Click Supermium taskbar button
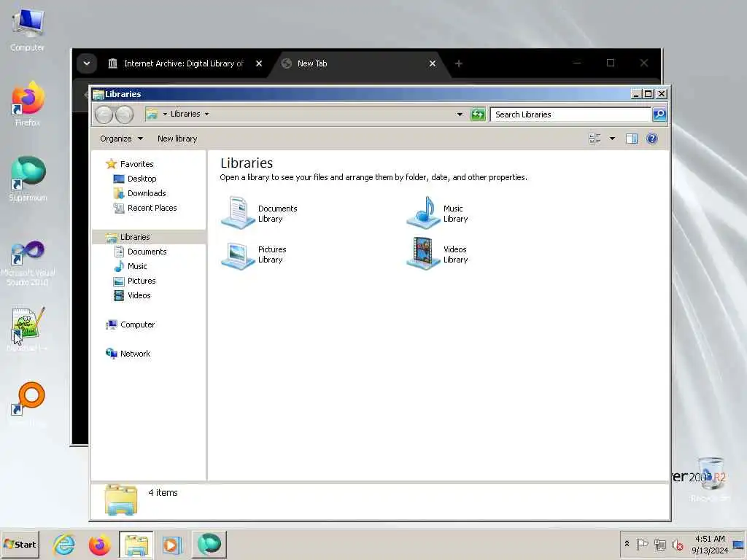 pos(209,545)
